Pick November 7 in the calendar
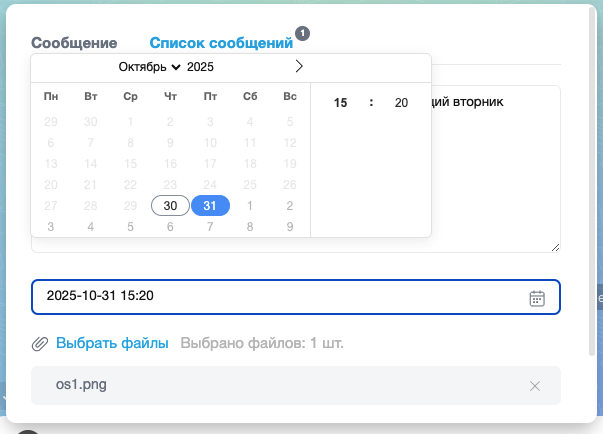 [x=210, y=226]
